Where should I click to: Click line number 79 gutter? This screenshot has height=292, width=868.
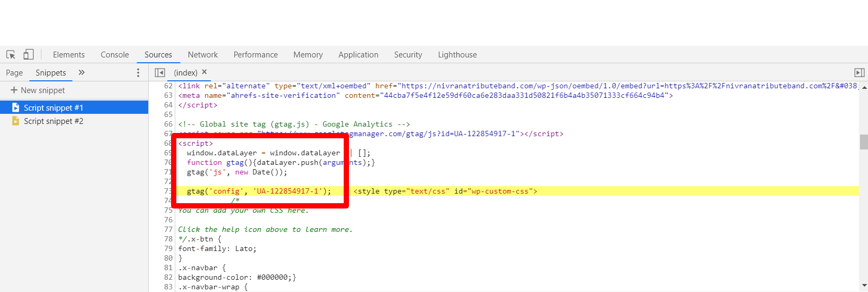click(168, 248)
